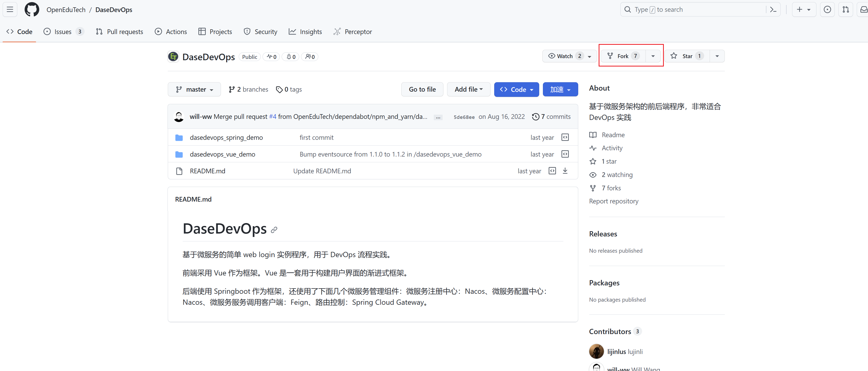Open the master branch dropdown

[x=194, y=89]
